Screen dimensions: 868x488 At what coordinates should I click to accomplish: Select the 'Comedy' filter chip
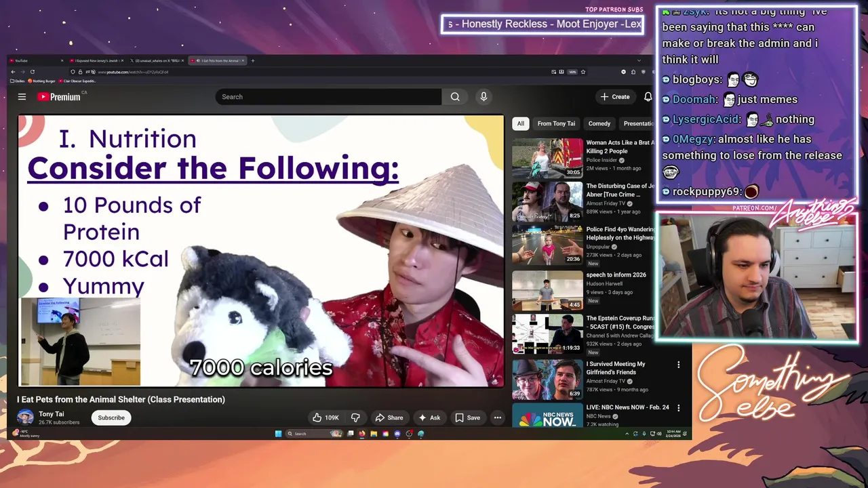point(599,123)
